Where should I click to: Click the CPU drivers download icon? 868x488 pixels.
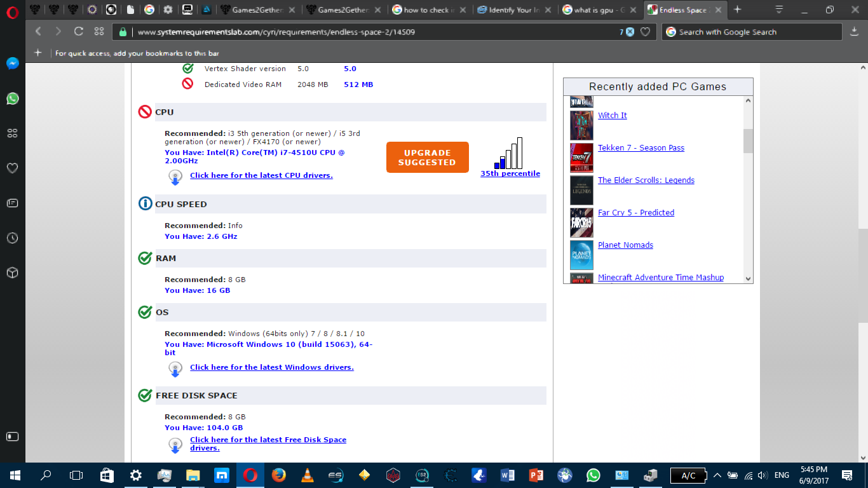coord(175,177)
